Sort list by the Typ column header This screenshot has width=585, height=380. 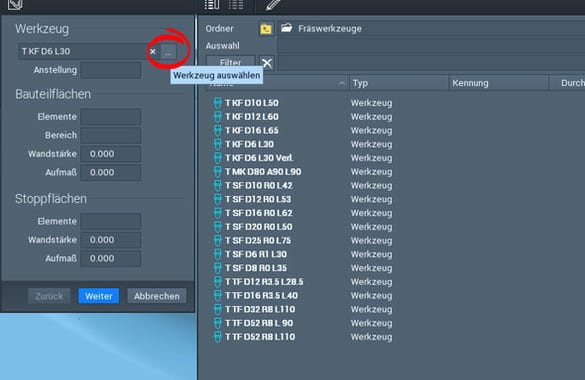point(398,83)
